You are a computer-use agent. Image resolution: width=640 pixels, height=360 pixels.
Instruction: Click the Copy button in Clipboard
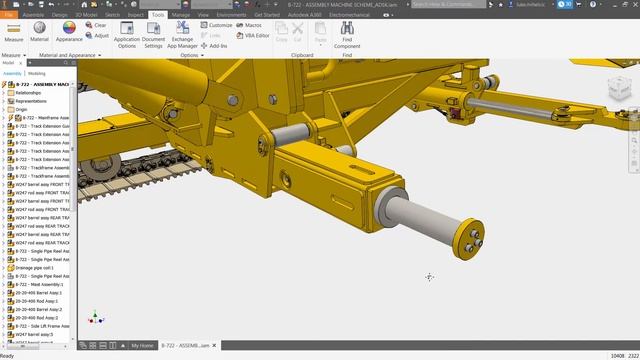click(281, 32)
